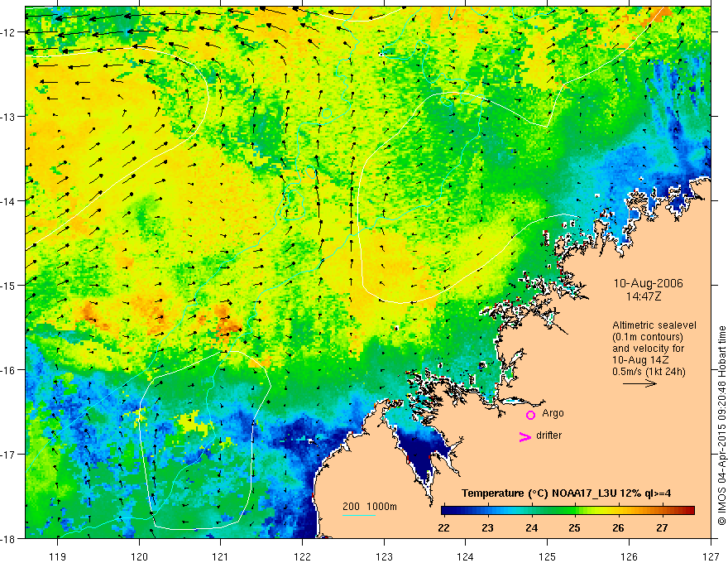Click the time text 14:47Z
This screenshot has width=728, height=563.
pos(644,296)
